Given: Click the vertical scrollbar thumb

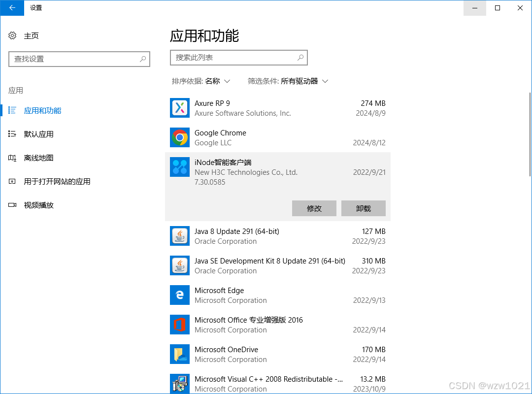Looking at the screenshot, I should (530, 134).
